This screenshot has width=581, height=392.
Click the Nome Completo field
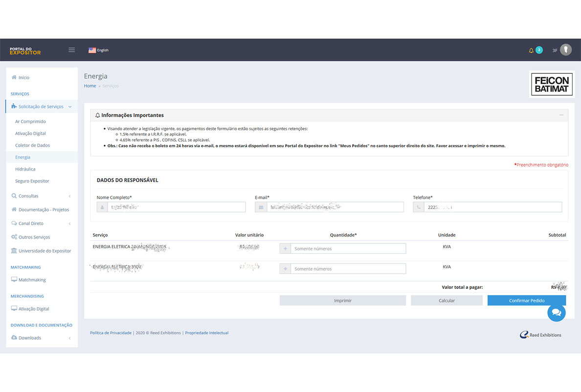tap(177, 207)
